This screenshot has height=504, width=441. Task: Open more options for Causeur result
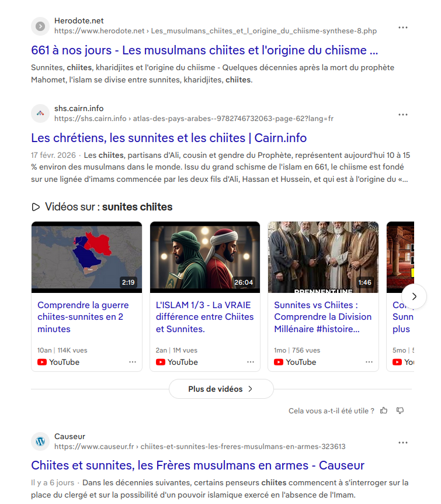pos(403,443)
